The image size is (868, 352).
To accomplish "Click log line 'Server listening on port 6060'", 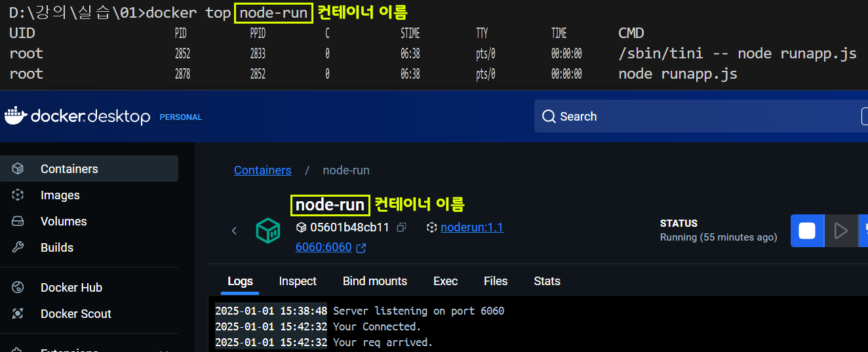I will [x=419, y=311].
